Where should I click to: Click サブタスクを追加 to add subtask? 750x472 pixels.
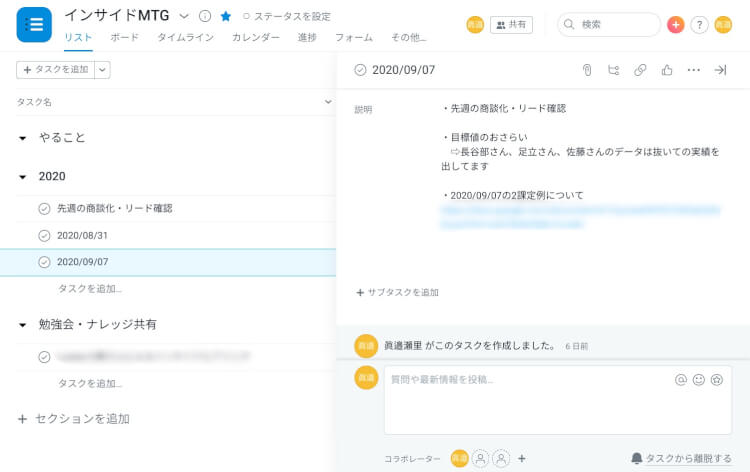[397, 293]
